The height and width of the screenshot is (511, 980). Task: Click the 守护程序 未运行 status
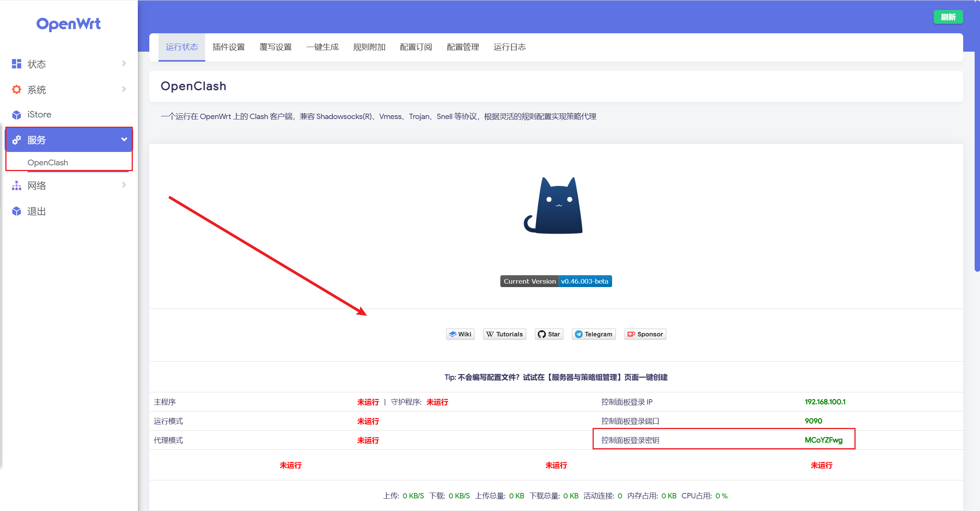437,402
